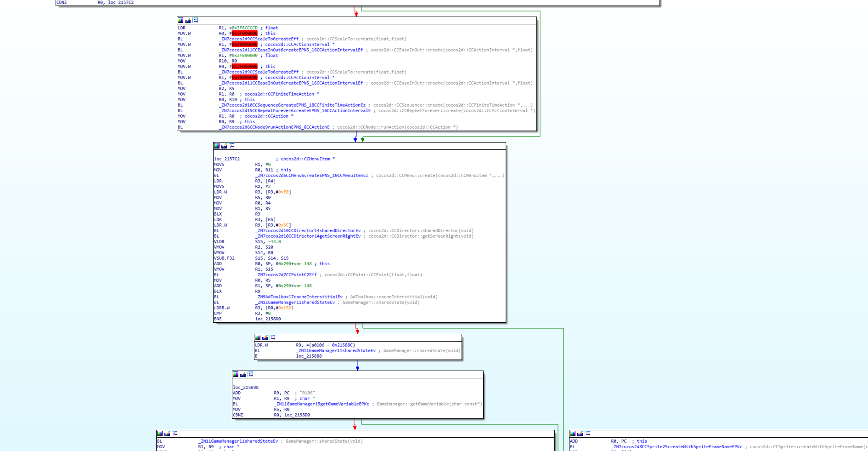Click the group icon on the createWithSpriteFrameName node
Image resolution: width=868 pixels, height=451 pixels.
[587, 434]
